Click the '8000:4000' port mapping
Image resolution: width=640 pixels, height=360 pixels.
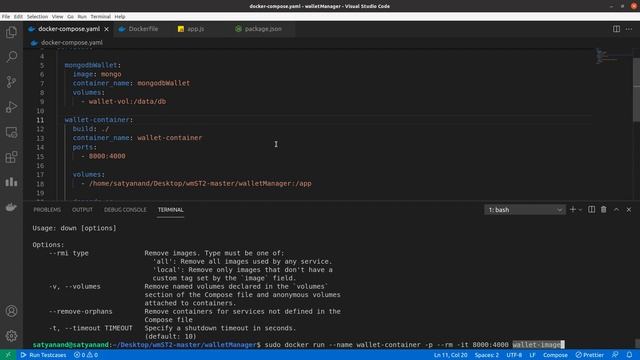107,156
